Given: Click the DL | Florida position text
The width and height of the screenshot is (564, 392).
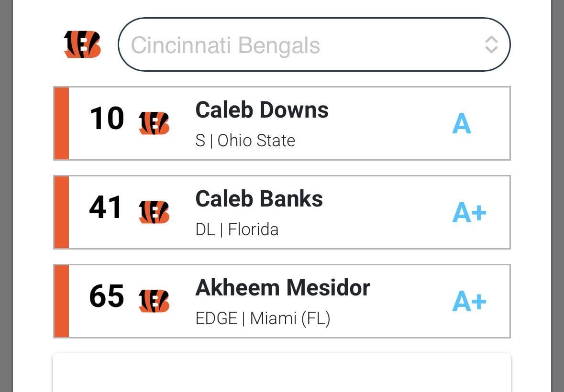Looking at the screenshot, I should coord(237,229).
